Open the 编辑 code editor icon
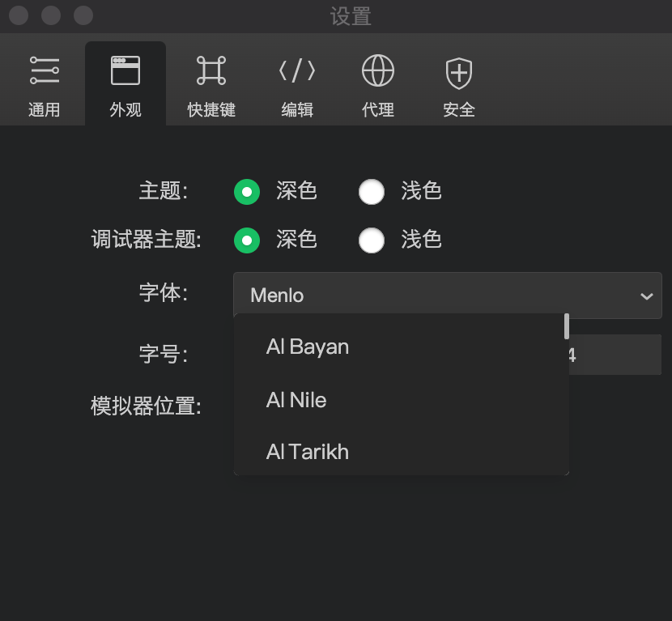This screenshot has height=621, width=672. click(x=297, y=71)
